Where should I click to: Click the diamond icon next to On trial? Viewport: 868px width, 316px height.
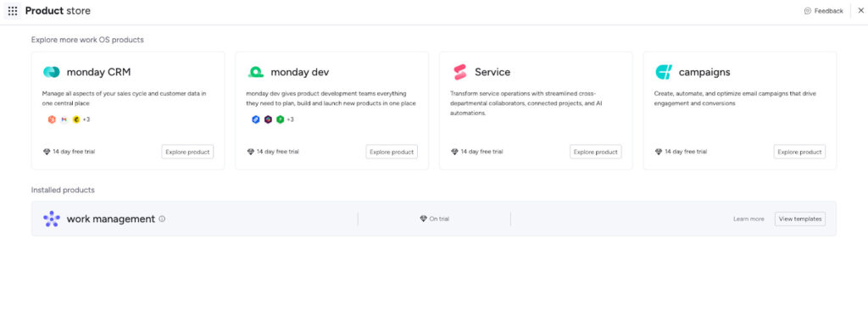click(x=424, y=219)
